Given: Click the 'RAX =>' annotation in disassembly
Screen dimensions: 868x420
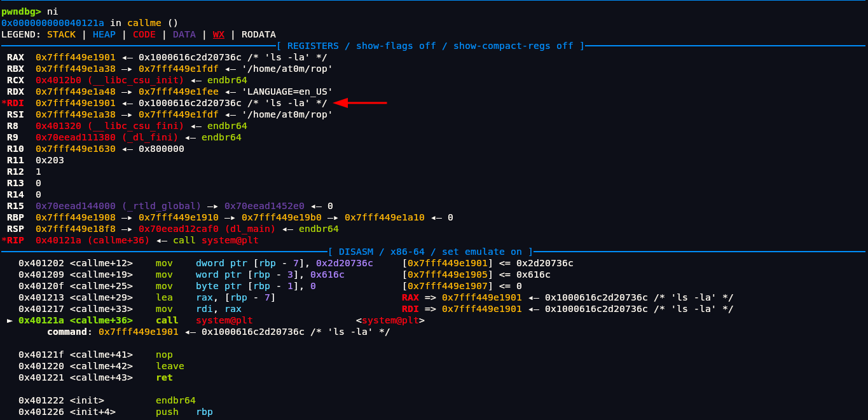Looking at the screenshot, I should (x=419, y=297).
